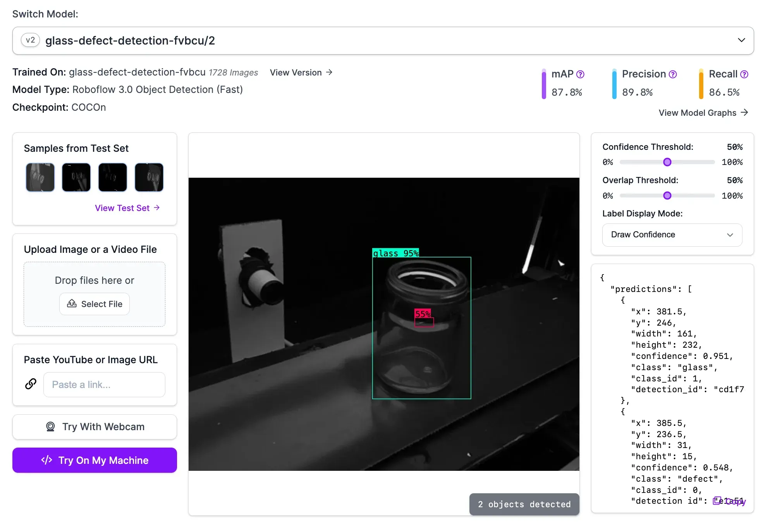Click the Paste a link input field
Screen dimensions: 763x532
tap(104, 384)
